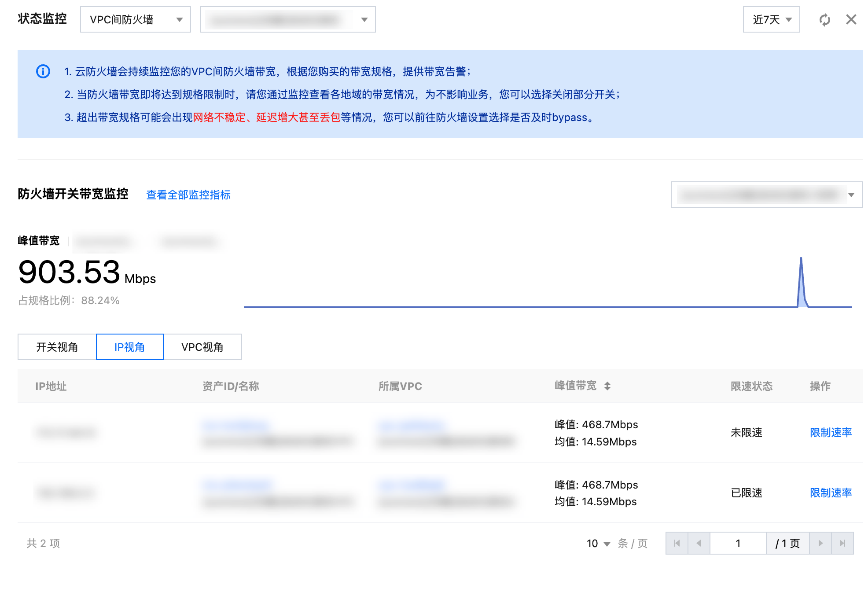
Task: Go to next page of results
Action: [x=820, y=543]
